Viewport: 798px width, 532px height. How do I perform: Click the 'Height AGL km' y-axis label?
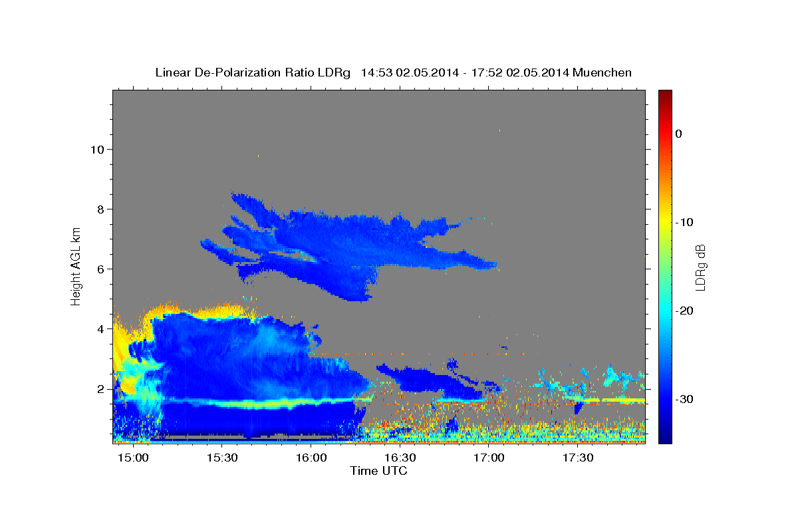76,266
